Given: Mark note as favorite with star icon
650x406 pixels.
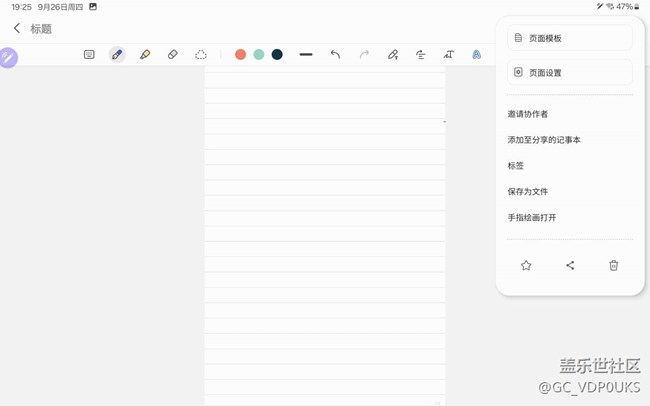Looking at the screenshot, I should click(x=526, y=266).
